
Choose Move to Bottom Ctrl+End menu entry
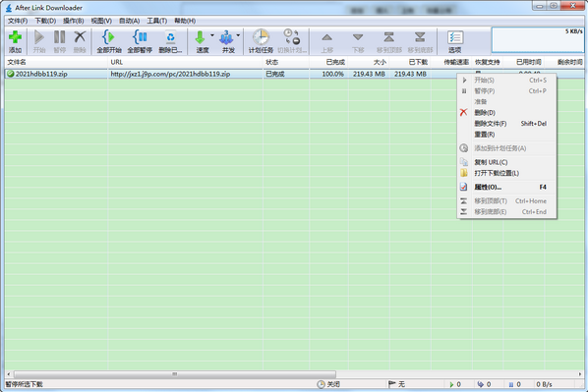coord(506,212)
